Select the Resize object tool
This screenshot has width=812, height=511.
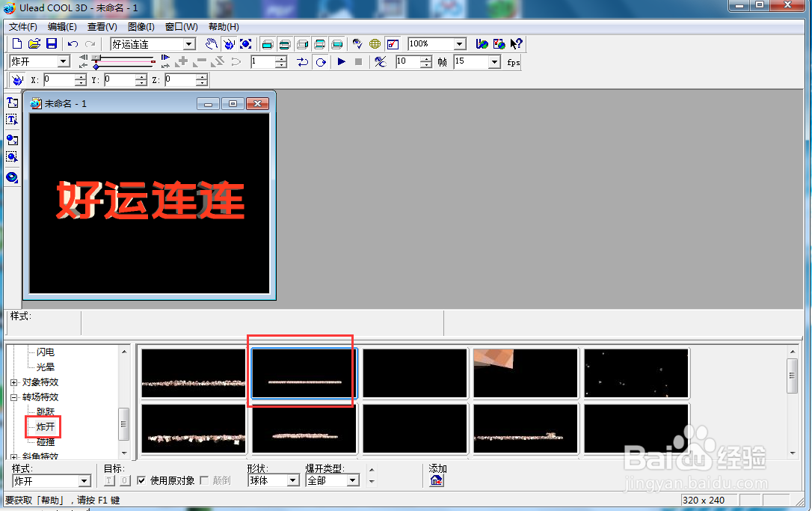245,44
